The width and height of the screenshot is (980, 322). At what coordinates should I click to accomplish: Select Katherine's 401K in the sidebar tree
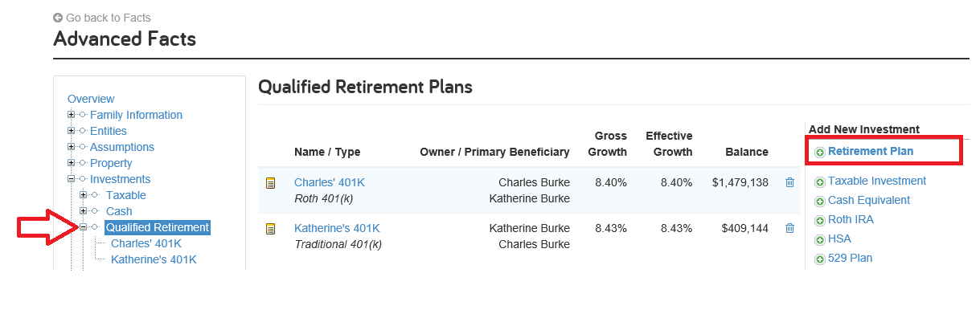click(x=154, y=259)
